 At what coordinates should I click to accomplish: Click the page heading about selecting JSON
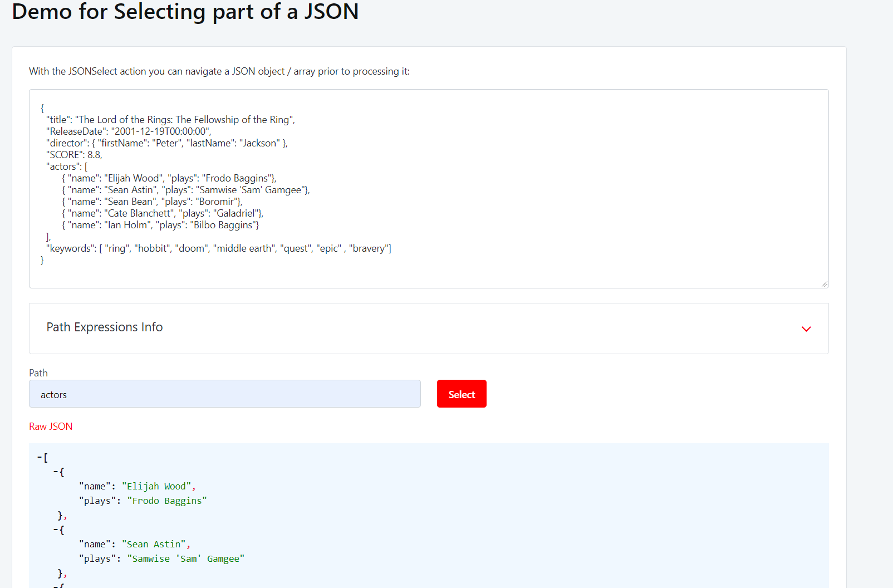[x=186, y=12]
